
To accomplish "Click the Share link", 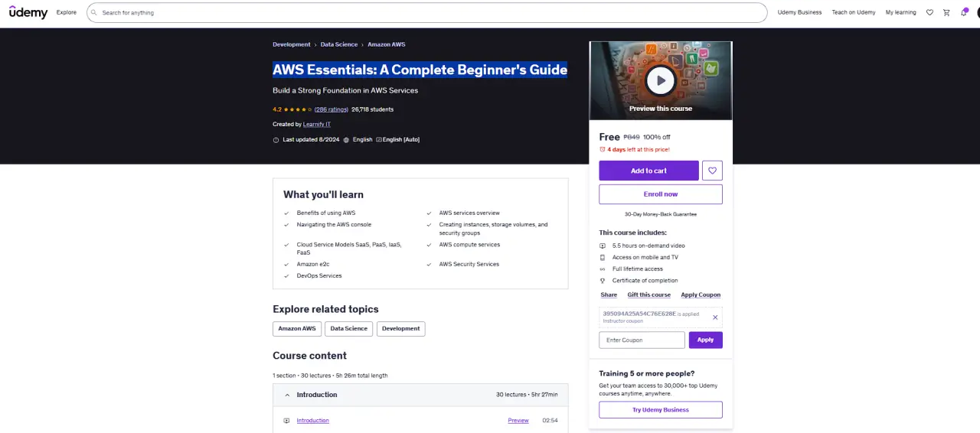I will coord(609,295).
